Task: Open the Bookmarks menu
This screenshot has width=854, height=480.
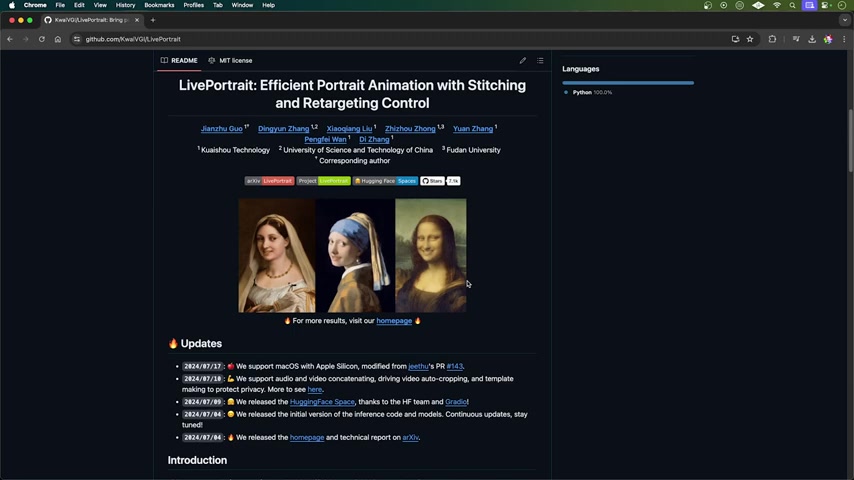Action: [159, 5]
